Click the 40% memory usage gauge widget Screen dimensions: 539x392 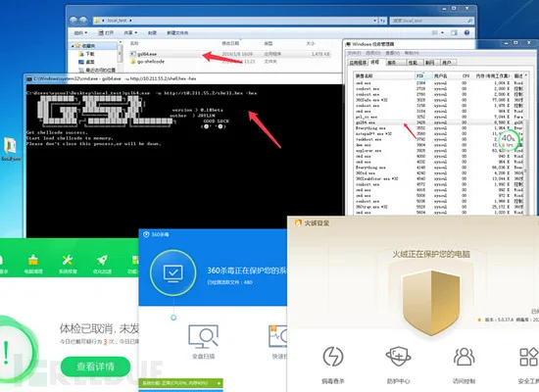click(x=508, y=139)
